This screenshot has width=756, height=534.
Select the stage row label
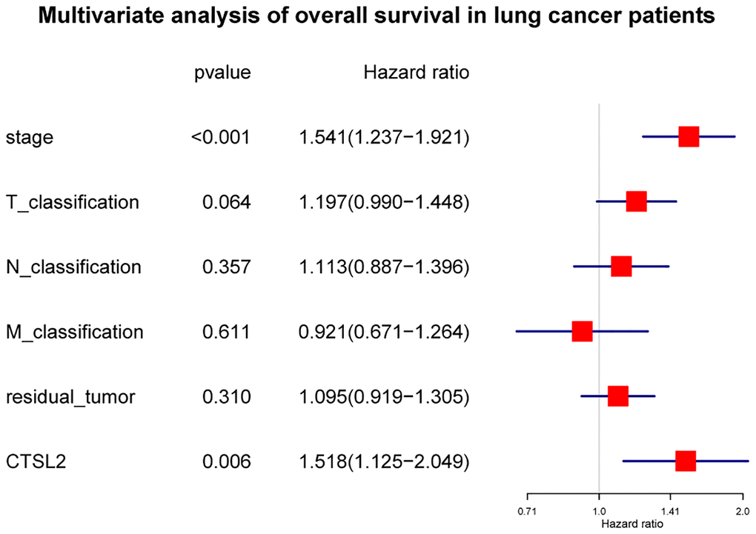tap(30, 138)
